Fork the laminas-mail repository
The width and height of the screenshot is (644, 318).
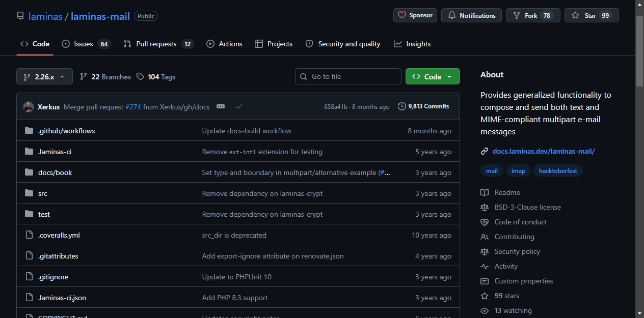pyautogui.click(x=533, y=15)
